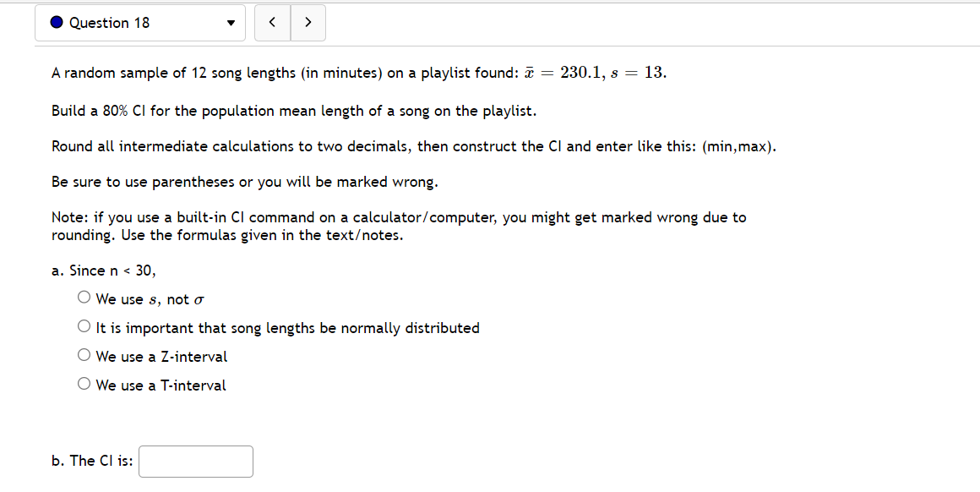
Task: Click the back arrow in the question navigator
Action: pos(272,22)
